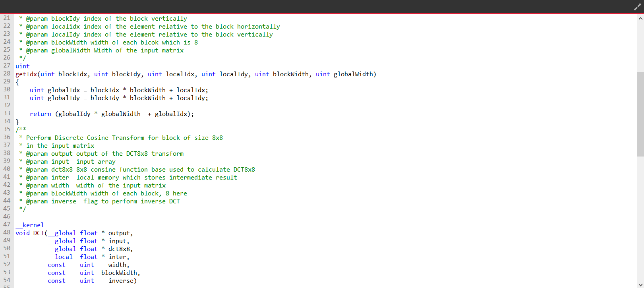The image size is (644, 288).
Task: Click the '@param inter' comment line
Action: 131,178
